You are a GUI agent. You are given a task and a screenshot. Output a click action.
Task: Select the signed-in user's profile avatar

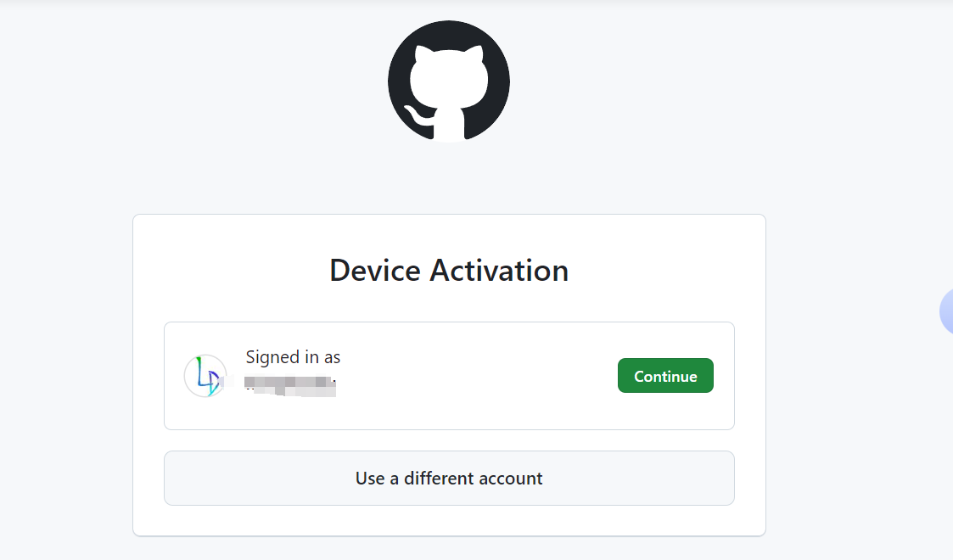tap(205, 376)
